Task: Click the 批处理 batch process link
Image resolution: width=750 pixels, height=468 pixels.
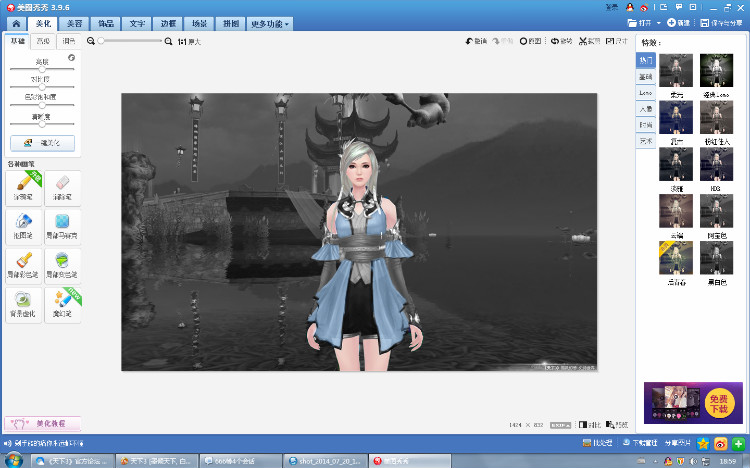Action: click(597, 443)
